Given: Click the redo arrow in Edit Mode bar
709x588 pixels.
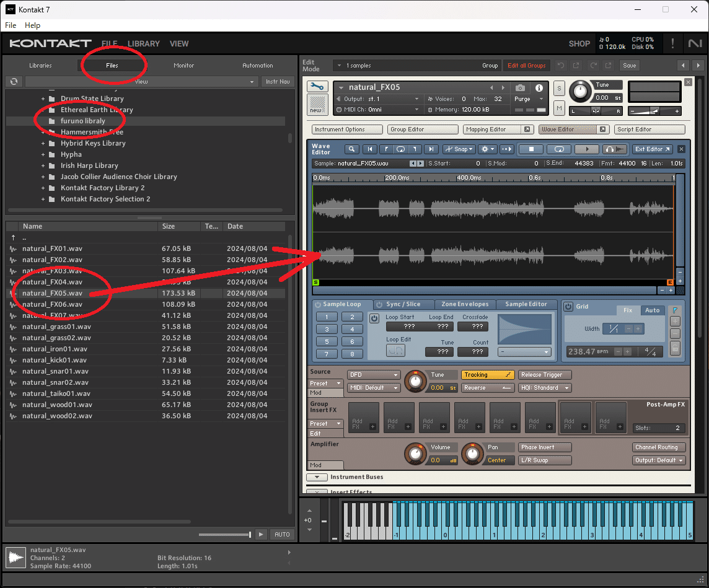Looking at the screenshot, I should click(593, 66).
